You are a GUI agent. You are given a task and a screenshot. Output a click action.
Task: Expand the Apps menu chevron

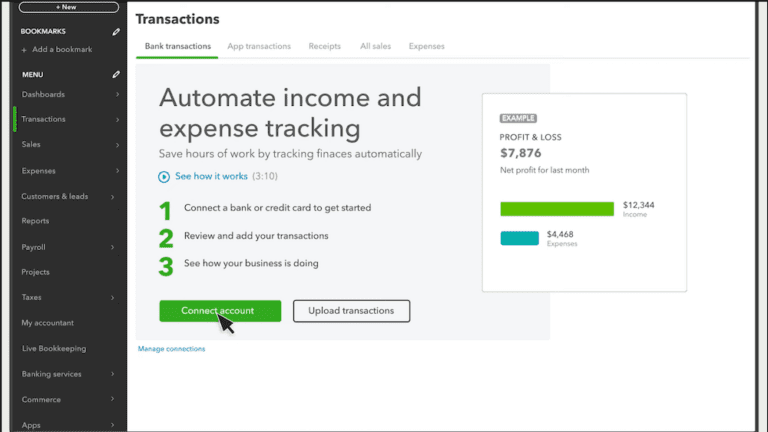113,425
